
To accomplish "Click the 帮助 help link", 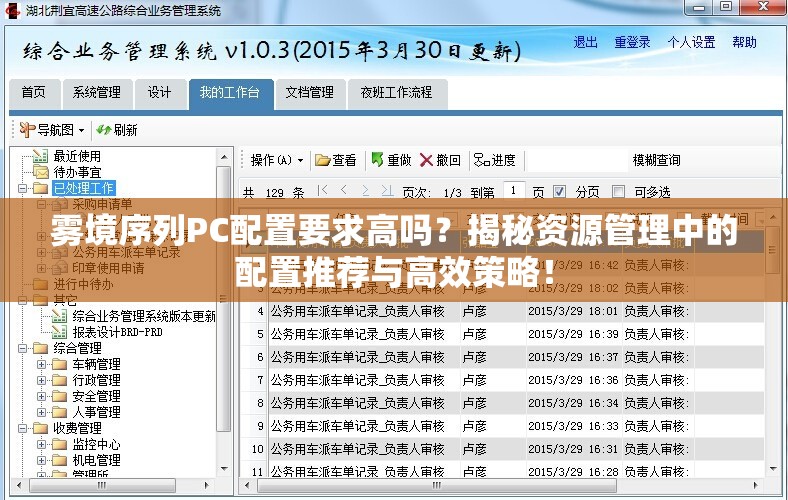I will (744, 42).
